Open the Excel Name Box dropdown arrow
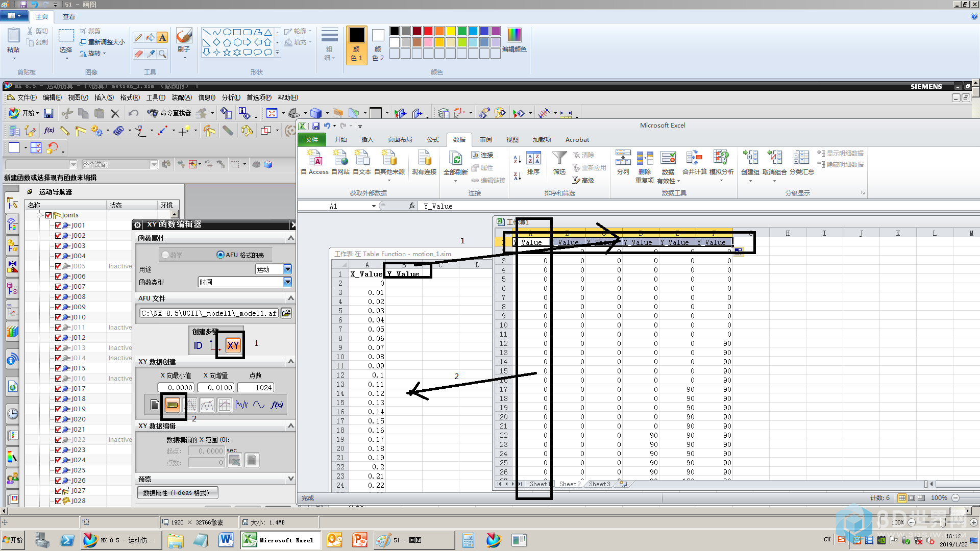980x551 pixels. (374, 206)
